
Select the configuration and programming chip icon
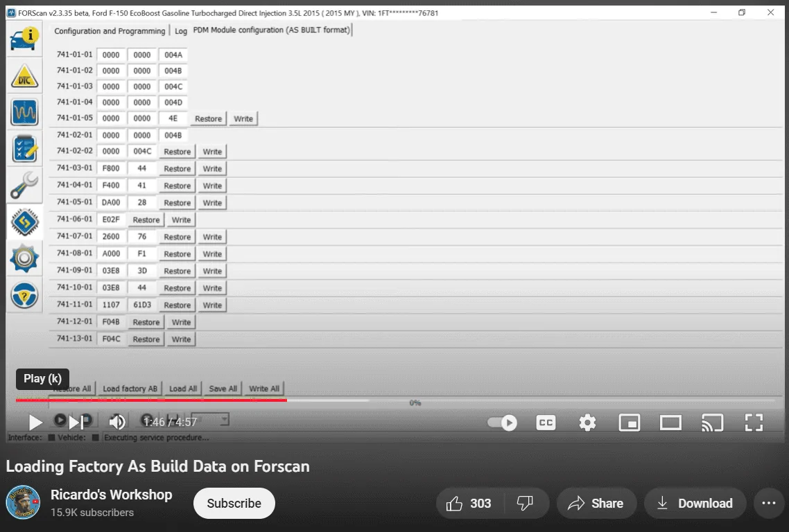click(x=24, y=222)
